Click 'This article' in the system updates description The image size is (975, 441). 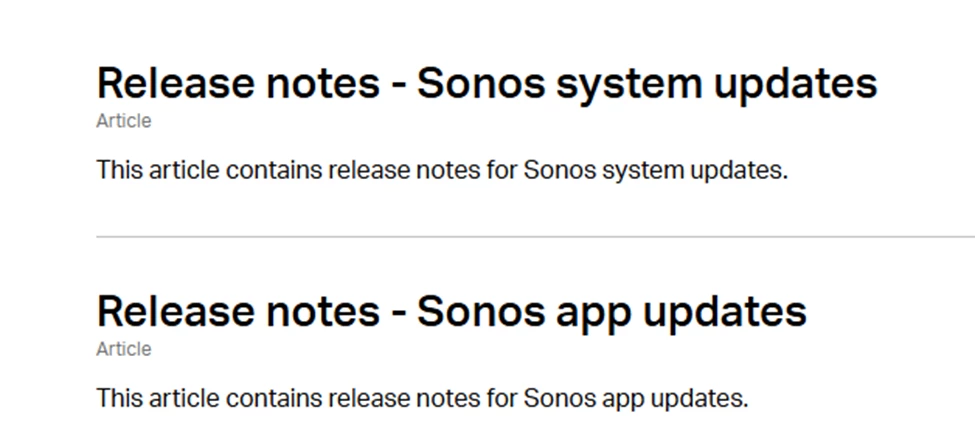click(x=158, y=170)
